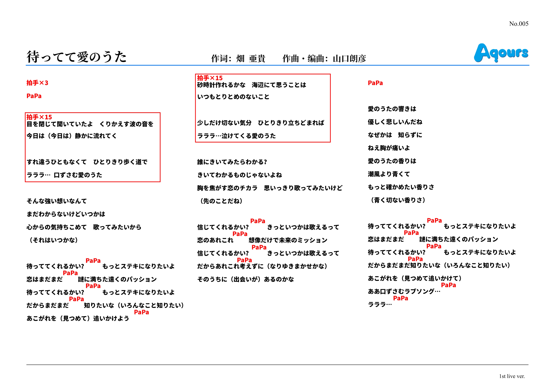Screen dimensions: 555x392
Task: Click the lyric 砂時計作れるかな
Action: [221, 85]
